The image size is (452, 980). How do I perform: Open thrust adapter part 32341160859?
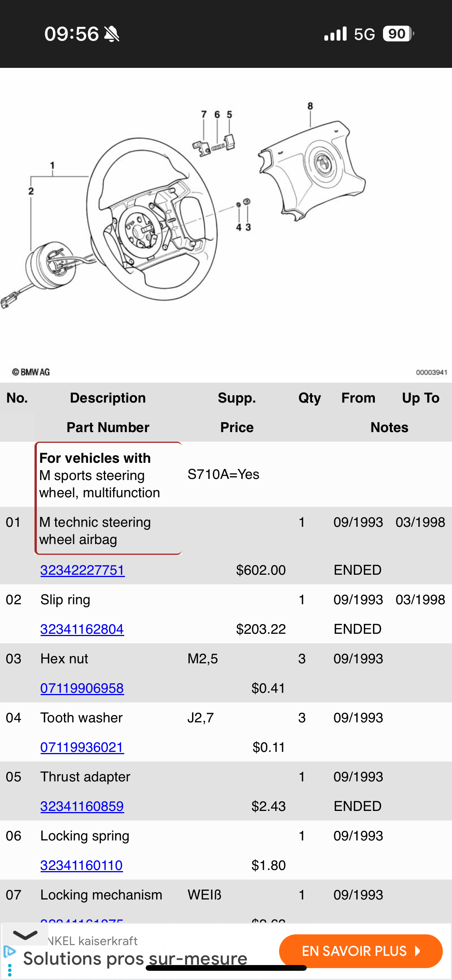click(82, 806)
